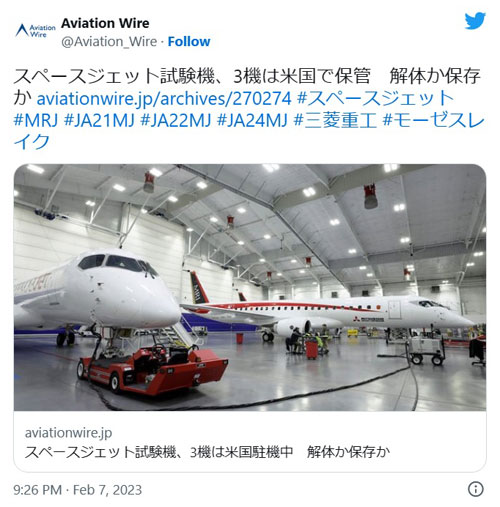Image resolution: width=500 pixels, height=507 pixels.
Task: Open the #スペースジェット hashtag
Action: click(x=375, y=98)
